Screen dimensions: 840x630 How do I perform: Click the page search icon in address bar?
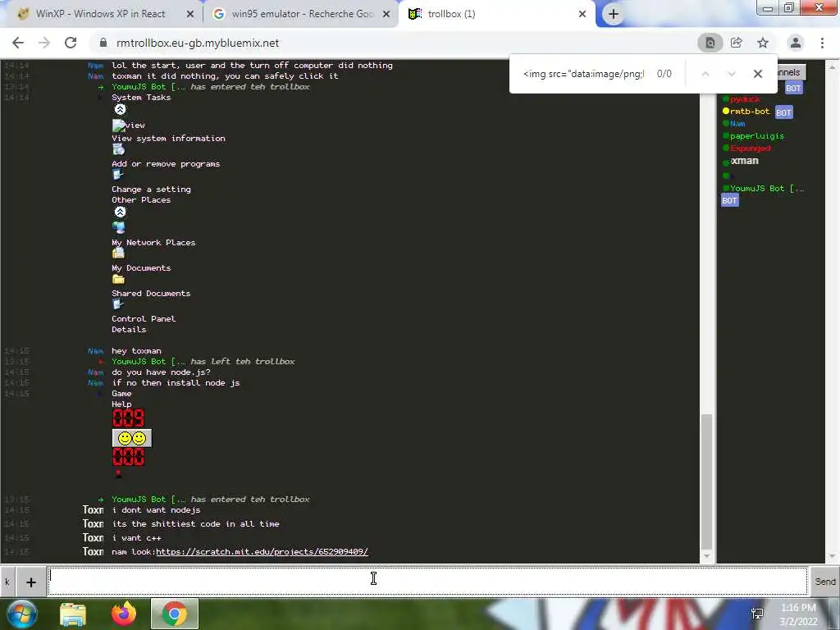(x=710, y=43)
